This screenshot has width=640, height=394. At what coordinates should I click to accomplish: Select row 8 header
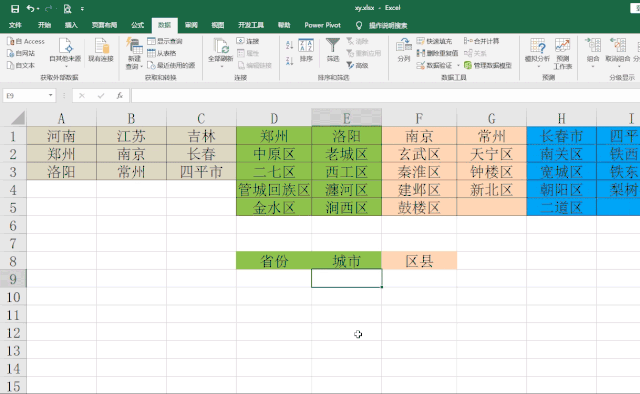(x=13, y=261)
